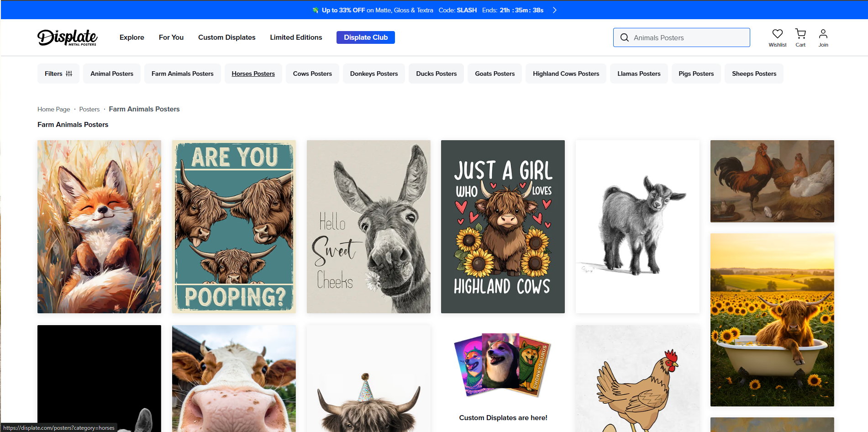The height and width of the screenshot is (432, 868).
Task: Click the Displate metal posters logo
Action: coord(67,37)
